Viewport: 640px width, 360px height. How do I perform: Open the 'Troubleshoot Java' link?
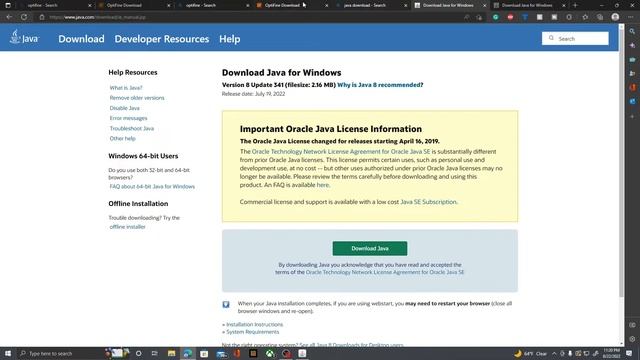[x=131, y=128]
